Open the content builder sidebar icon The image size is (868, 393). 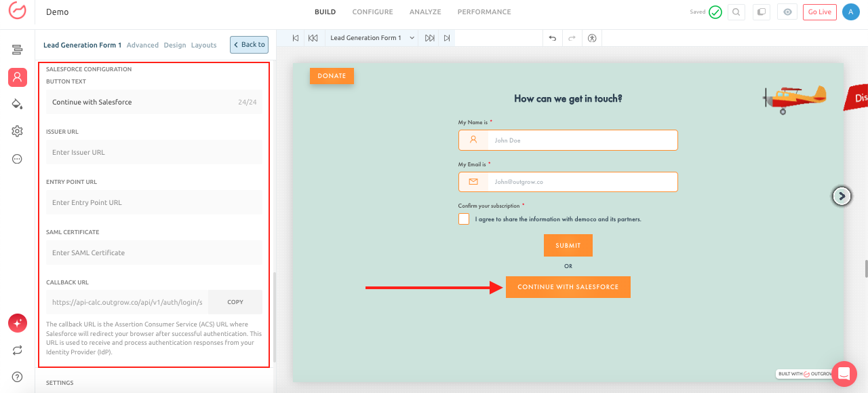(x=18, y=50)
